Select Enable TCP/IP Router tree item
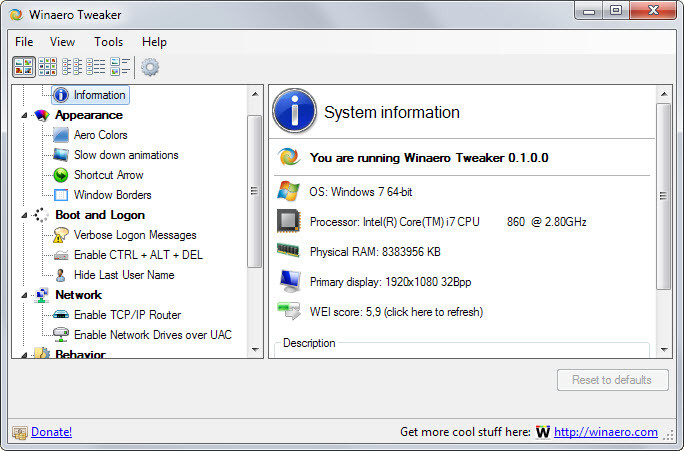684x451 pixels. tap(127, 315)
